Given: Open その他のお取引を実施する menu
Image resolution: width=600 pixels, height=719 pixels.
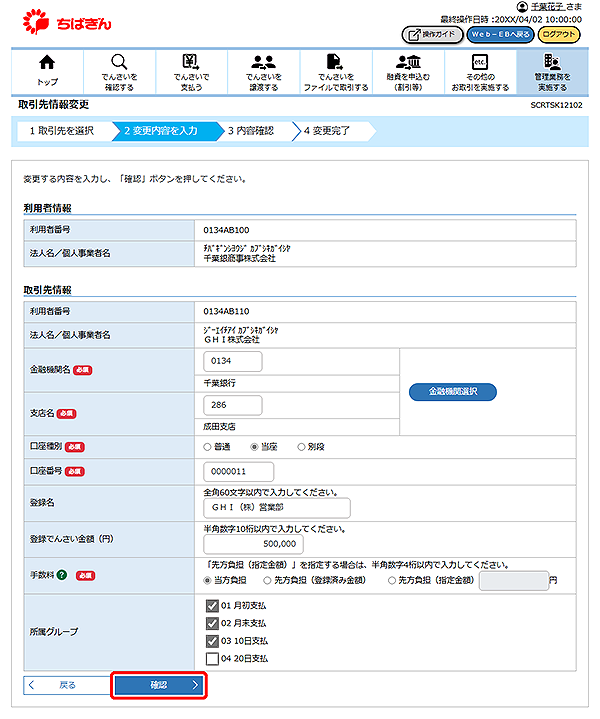Looking at the screenshot, I should tap(480, 72).
